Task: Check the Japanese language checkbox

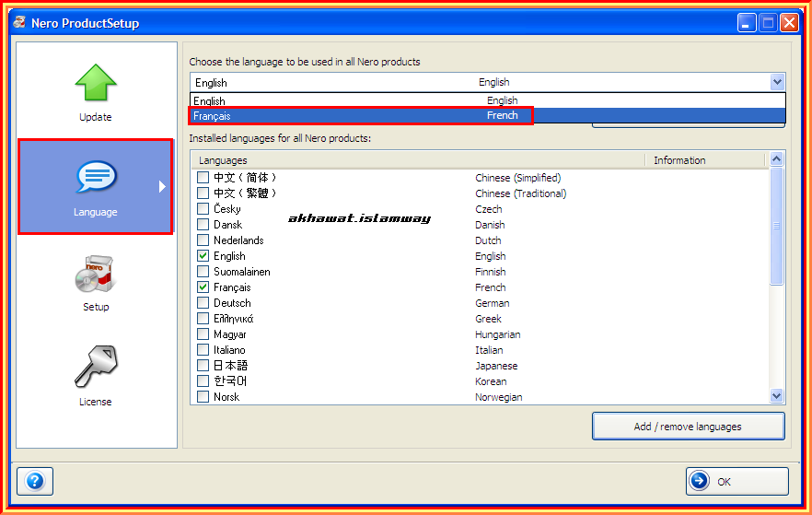Action: click(x=203, y=365)
